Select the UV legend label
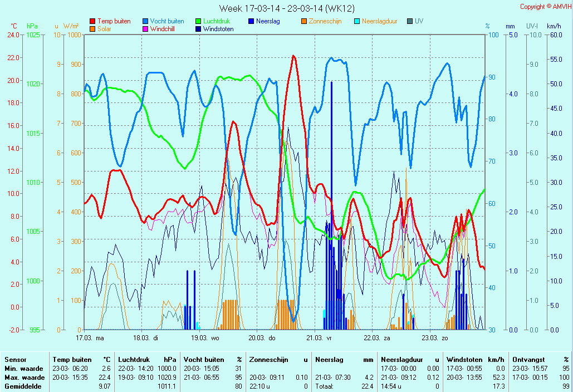The height and width of the screenshot is (392, 573). click(419, 21)
